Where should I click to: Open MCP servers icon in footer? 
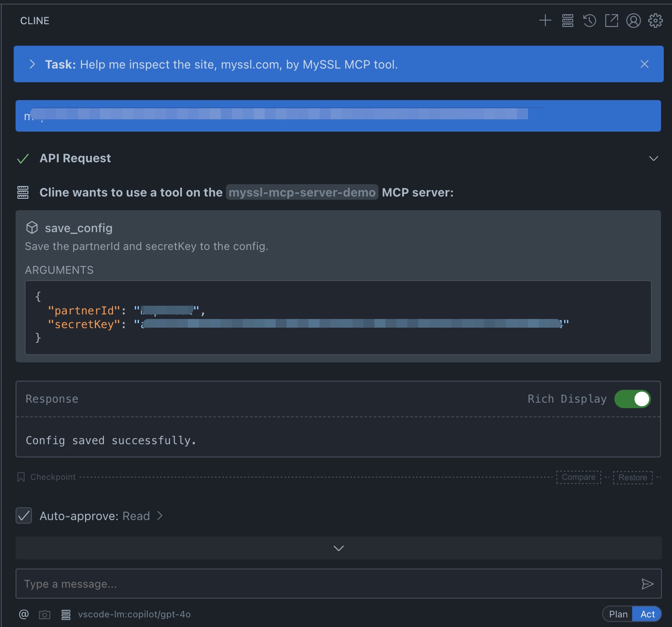[x=66, y=614]
